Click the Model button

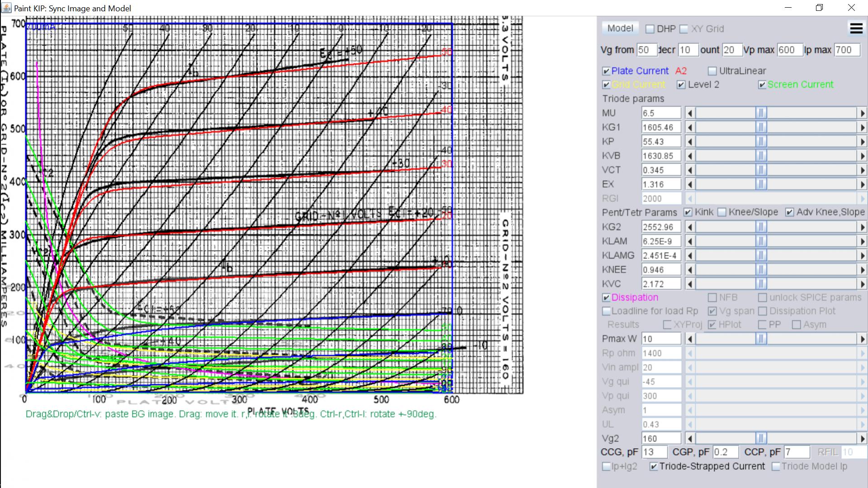[620, 28]
